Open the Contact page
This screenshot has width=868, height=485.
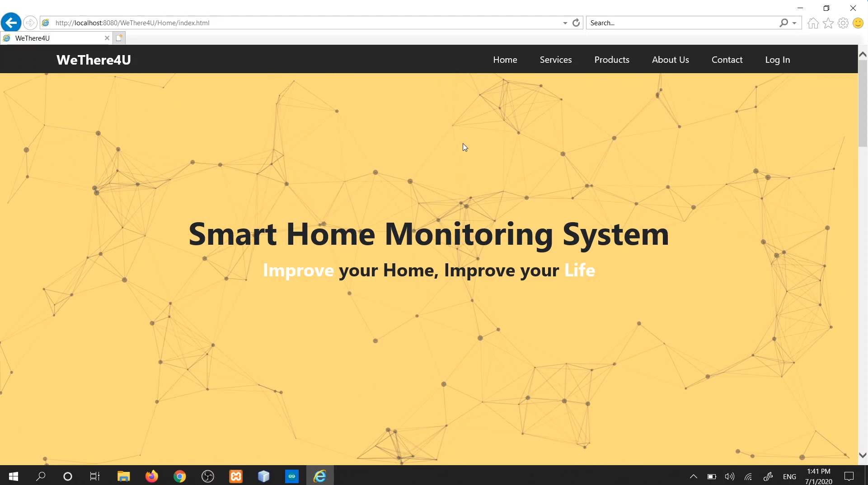click(727, 59)
